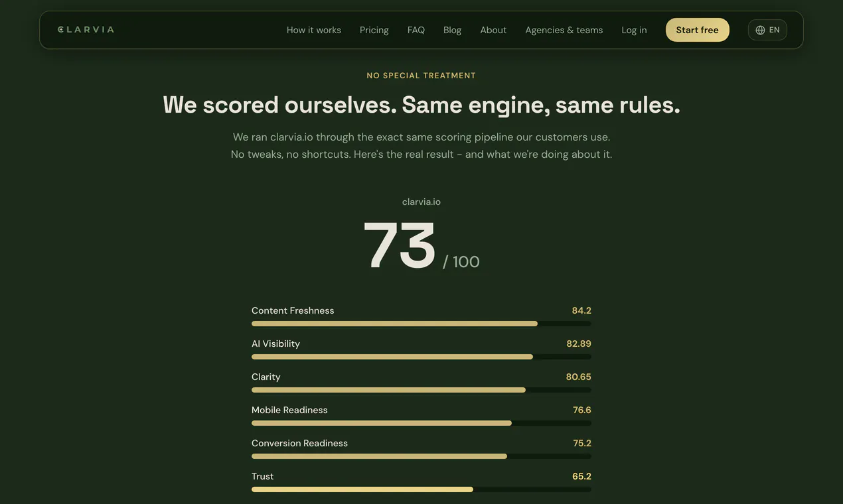Screen dimensions: 843x504
Task: Select the Trust label
Action: [x=263, y=476]
